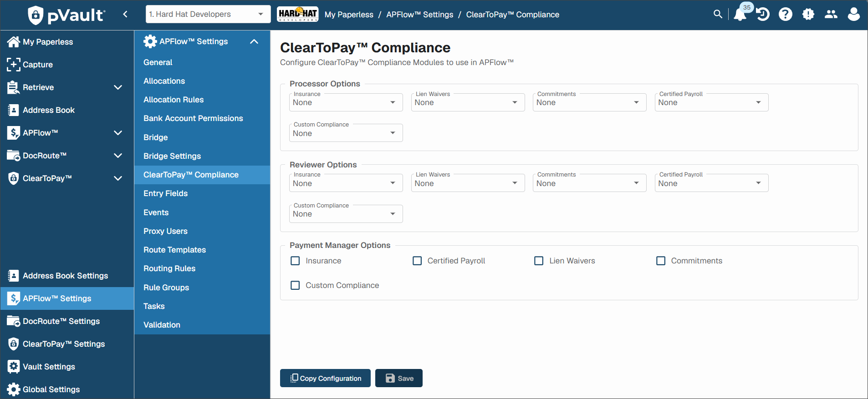Expand the APFlow menu chevron
This screenshot has height=399, width=868.
(x=118, y=133)
